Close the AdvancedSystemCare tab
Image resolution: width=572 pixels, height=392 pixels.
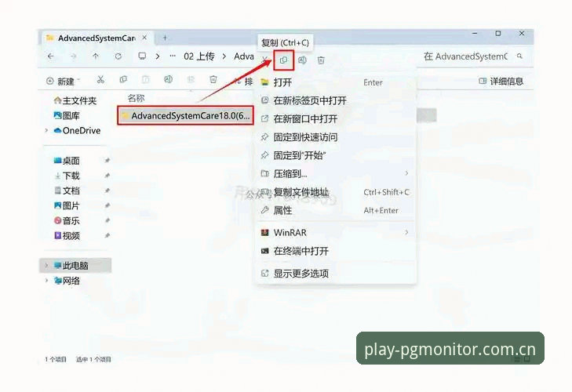click(x=145, y=38)
